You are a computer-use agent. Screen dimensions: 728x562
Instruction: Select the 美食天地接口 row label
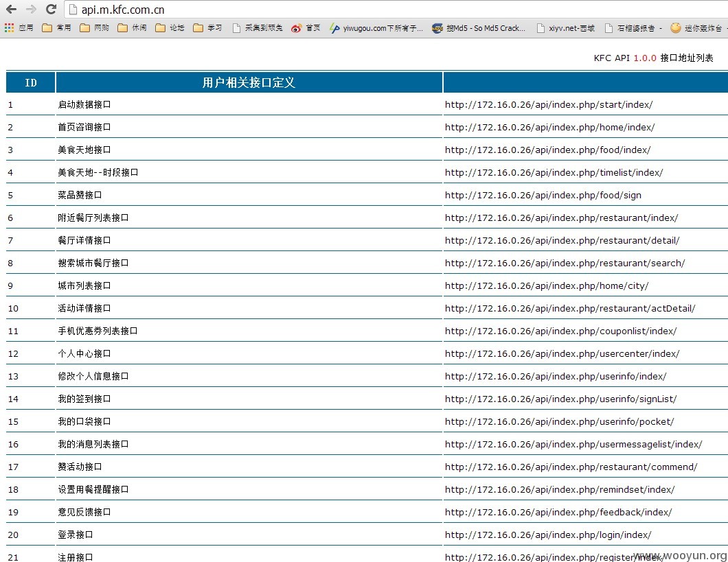point(84,150)
